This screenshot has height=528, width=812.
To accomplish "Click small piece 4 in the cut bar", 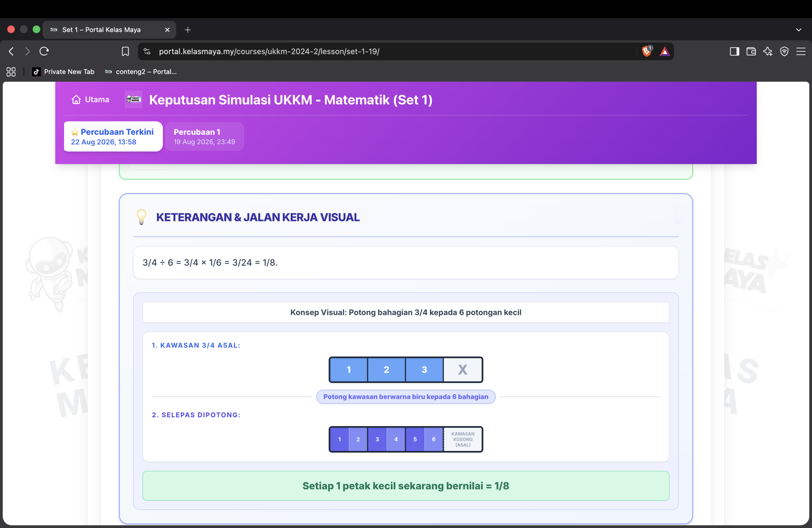I will pos(396,439).
